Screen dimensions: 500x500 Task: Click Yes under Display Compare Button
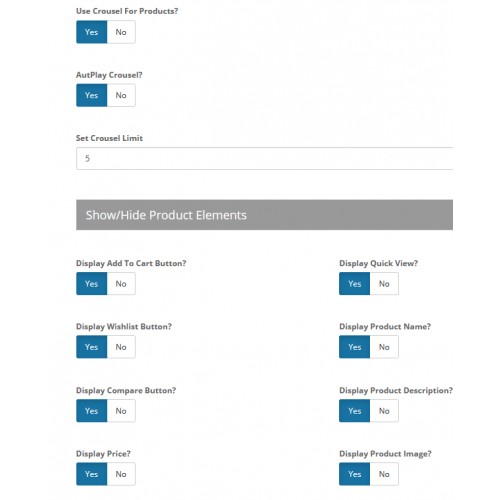pos(92,411)
